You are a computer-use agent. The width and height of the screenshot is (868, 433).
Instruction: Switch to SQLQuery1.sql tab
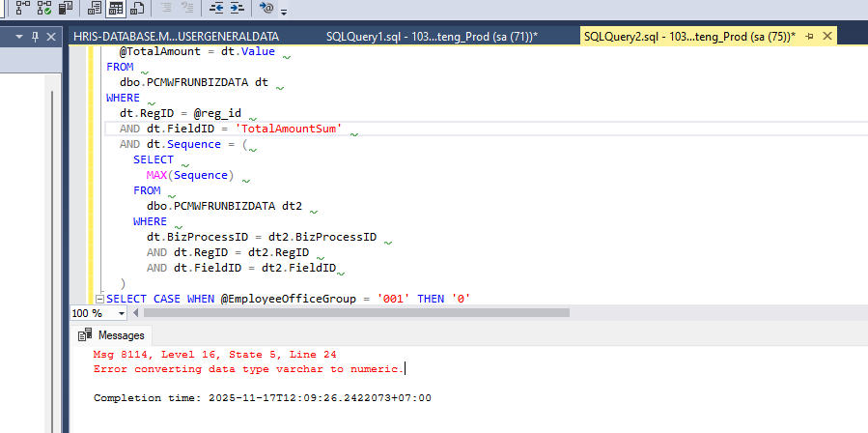coord(432,36)
